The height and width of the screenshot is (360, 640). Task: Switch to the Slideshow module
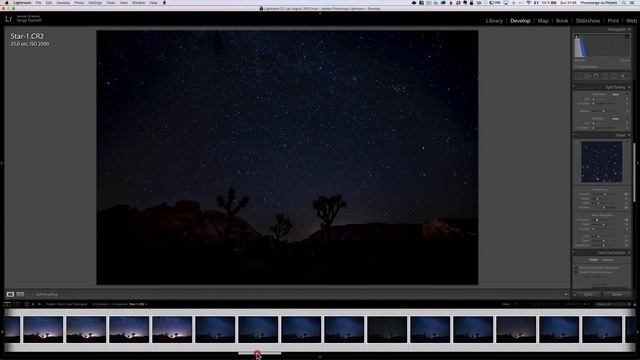(x=588, y=20)
